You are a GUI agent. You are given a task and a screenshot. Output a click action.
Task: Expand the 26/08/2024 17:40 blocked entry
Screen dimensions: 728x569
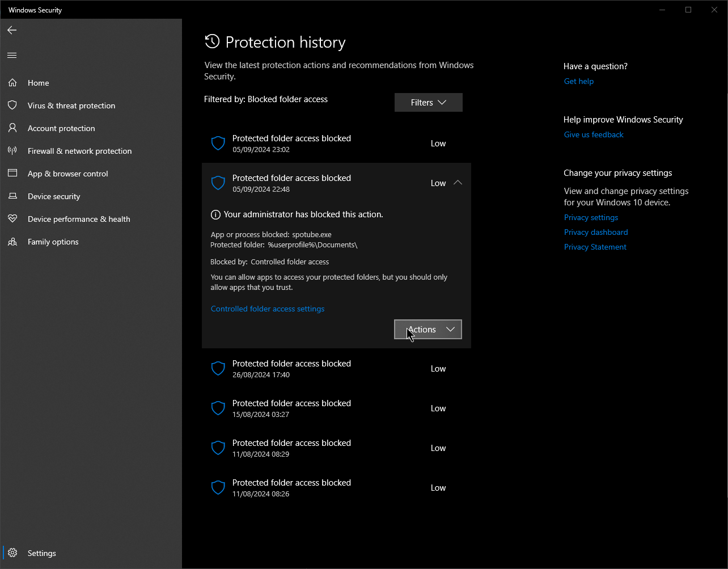coord(336,369)
